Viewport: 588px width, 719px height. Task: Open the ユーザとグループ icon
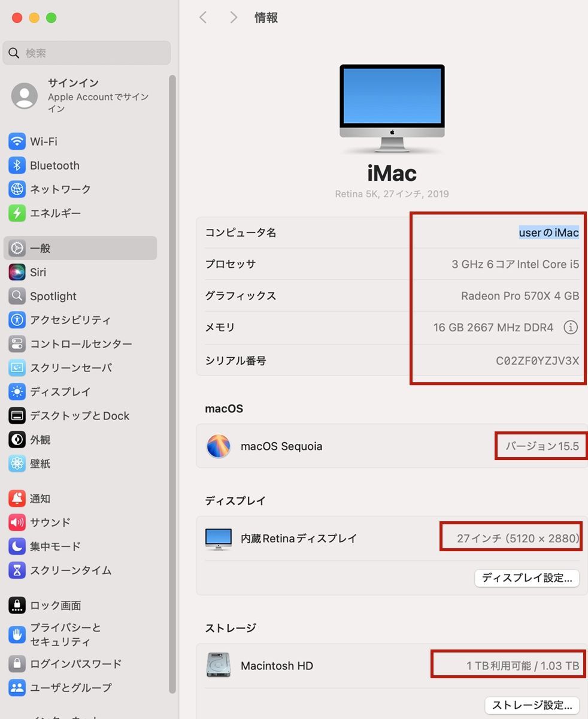click(17, 688)
